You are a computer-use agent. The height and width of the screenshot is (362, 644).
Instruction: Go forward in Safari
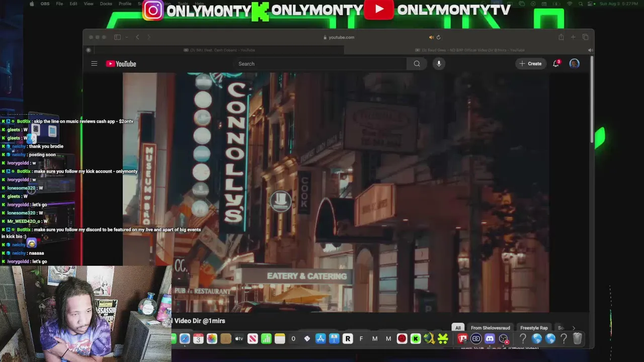[x=149, y=37]
